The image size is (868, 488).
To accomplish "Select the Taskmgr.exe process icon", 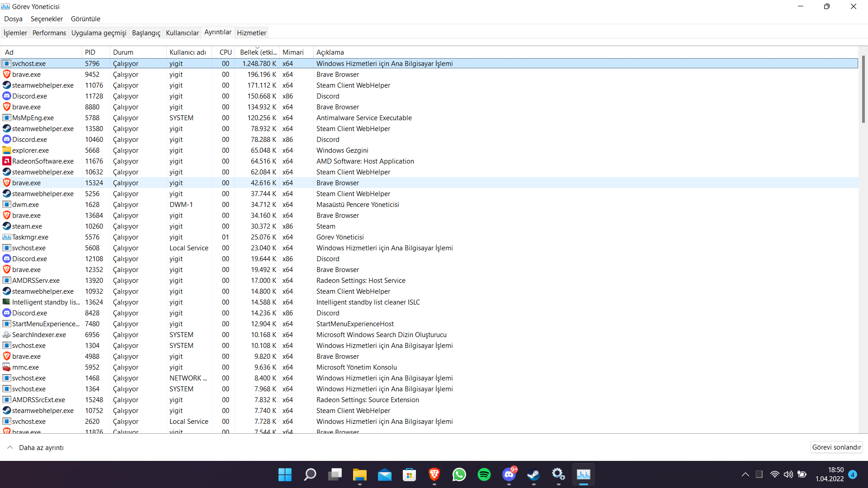I will (x=7, y=237).
